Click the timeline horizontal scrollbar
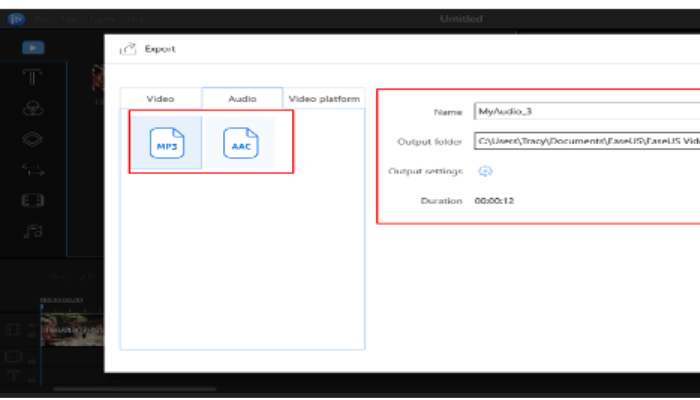Image resolution: width=700 pixels, height=400 pixels. pyautogui.click(x=134, y=389)
